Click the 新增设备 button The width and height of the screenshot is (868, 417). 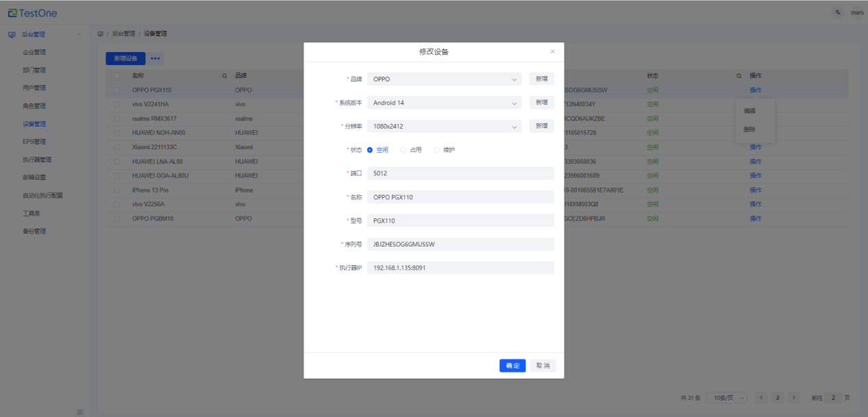(x=125, y=58)
